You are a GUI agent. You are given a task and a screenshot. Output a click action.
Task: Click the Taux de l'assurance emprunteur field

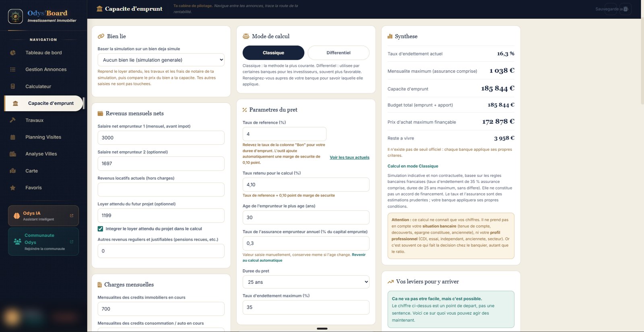tap(306, 243)
